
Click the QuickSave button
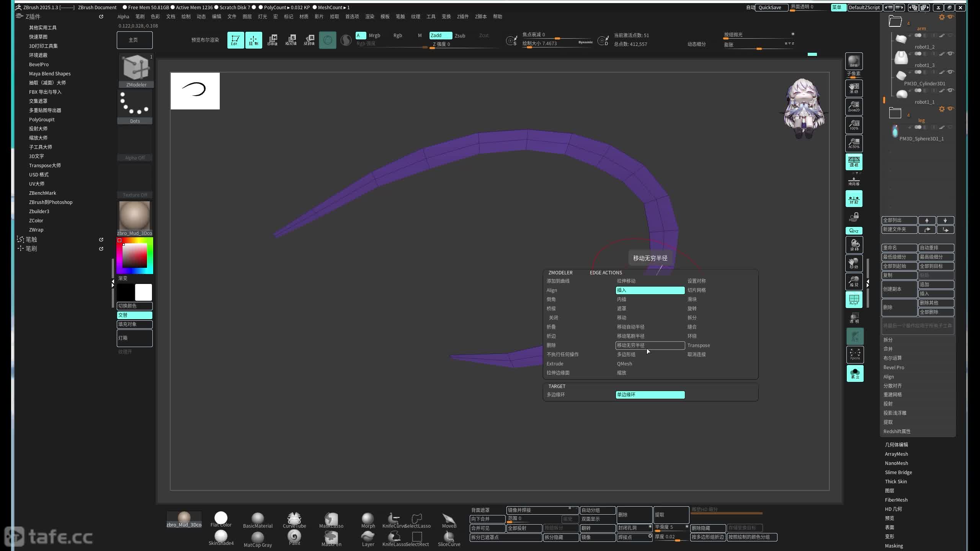tap(771, 7)
